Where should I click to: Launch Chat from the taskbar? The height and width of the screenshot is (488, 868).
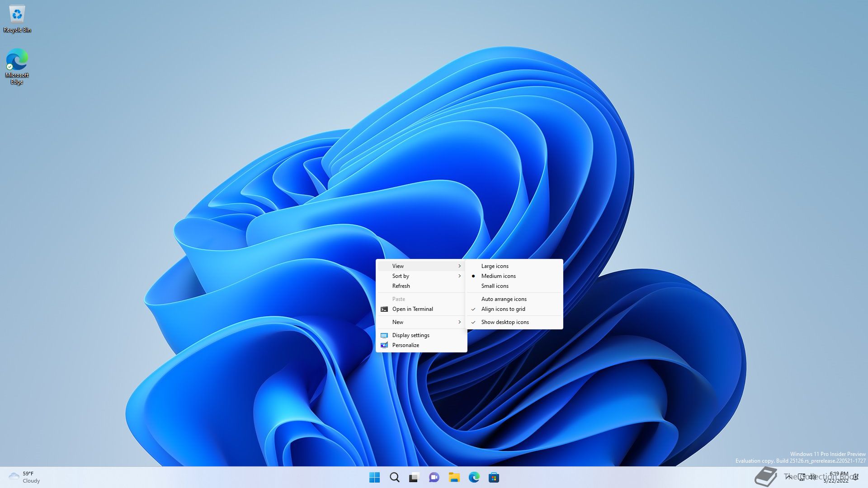(434, 477)
